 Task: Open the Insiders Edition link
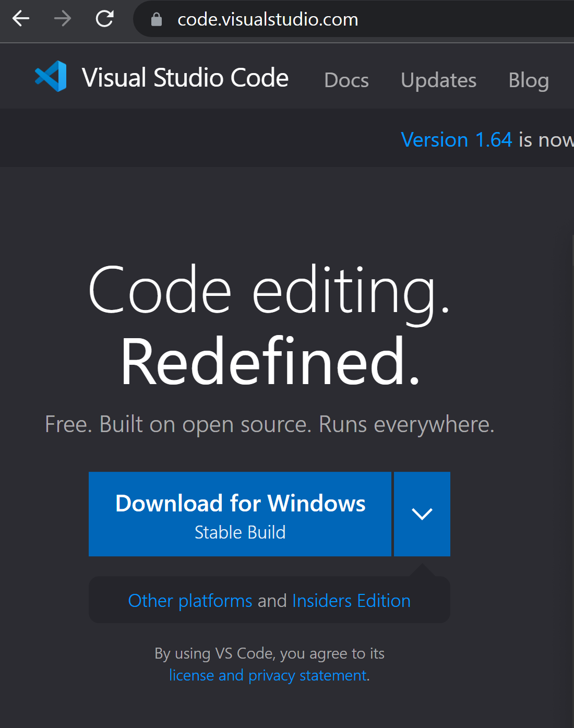(x=351, y=601)
